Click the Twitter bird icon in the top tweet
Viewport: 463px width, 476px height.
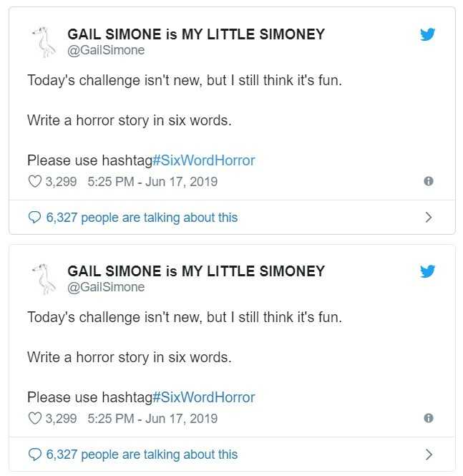428,34
